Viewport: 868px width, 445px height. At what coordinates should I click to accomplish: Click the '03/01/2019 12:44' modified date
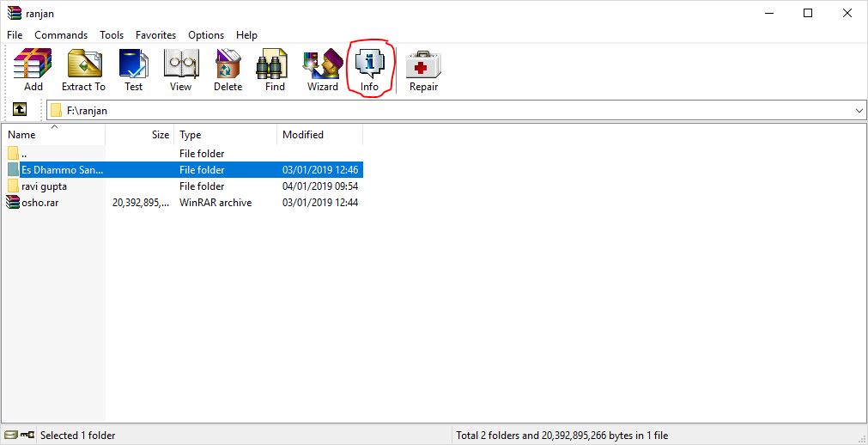(320, 203)
